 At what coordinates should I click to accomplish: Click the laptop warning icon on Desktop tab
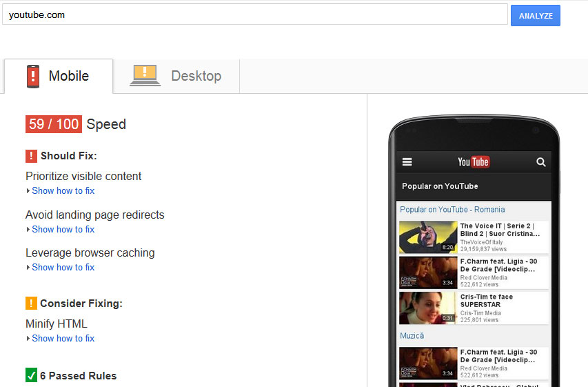pos(145,75)
